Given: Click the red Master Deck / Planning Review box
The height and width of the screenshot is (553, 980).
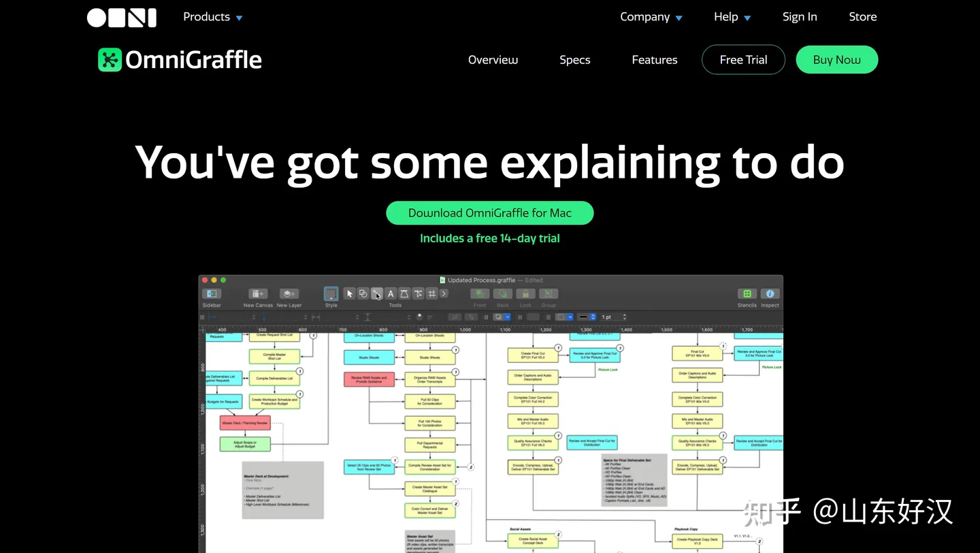Looking at the screenshot, I should pyautogui.click(x=245, y=423).
